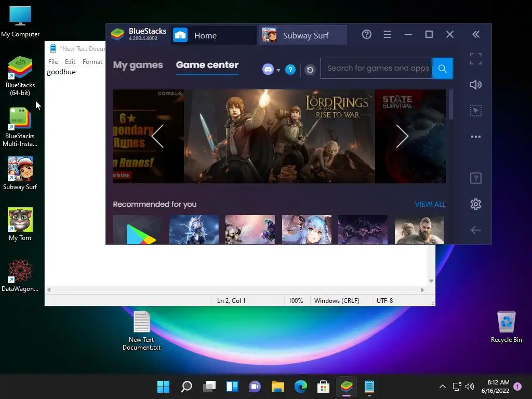532x399 pixels.
Task: Click VIEW ALL for recommended games
Action: pos(430,204)
